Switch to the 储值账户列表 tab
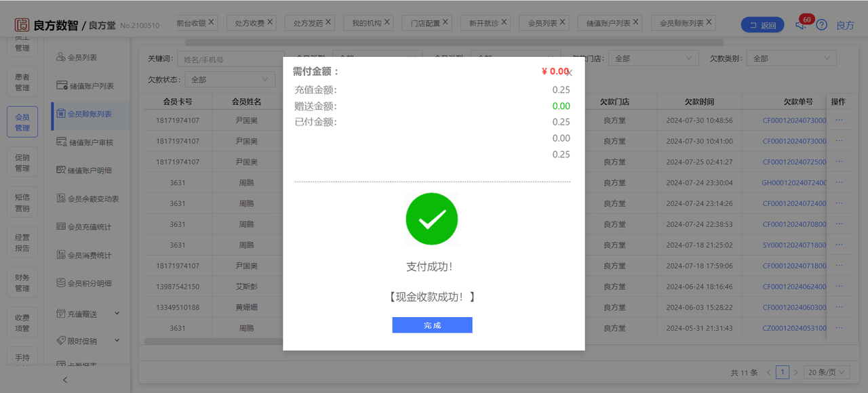Viewport: 868px width, 393px height. click(x=608, y=23)
